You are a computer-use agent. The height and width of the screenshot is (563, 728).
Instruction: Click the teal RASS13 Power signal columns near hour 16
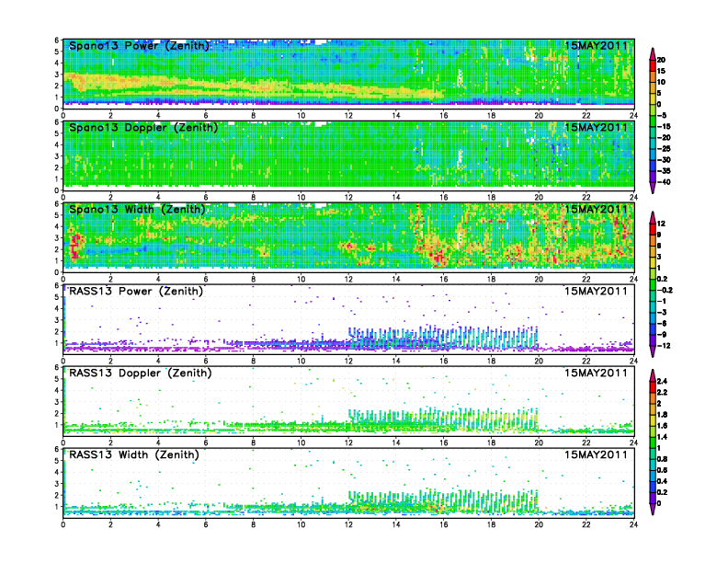(443, 338)
